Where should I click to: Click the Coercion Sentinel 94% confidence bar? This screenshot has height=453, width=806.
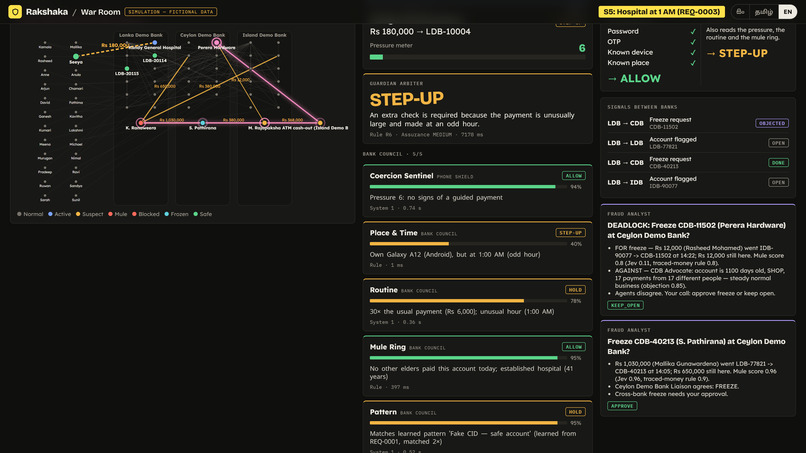tap(468, 187)
